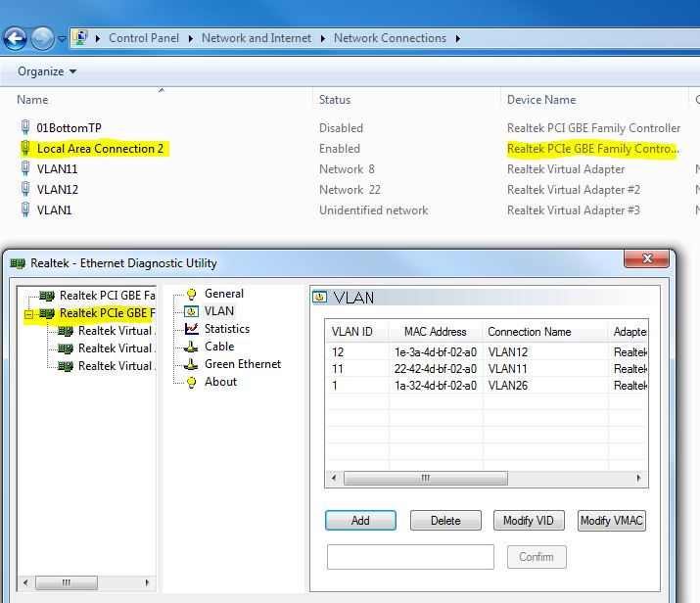Click the Delete VLAN button
Image resolution: width=700 pixels, height=603 pixels.
tap(445, 521)
